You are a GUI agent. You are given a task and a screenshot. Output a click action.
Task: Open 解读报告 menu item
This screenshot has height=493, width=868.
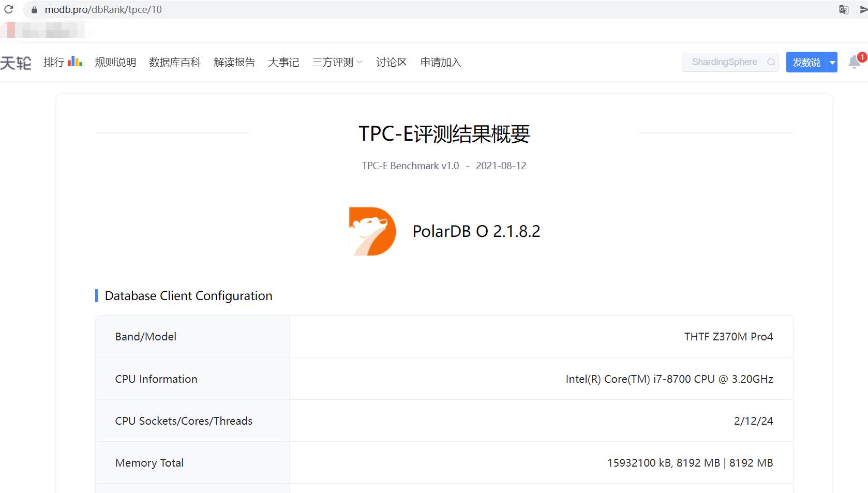click(x=234, y=62)
